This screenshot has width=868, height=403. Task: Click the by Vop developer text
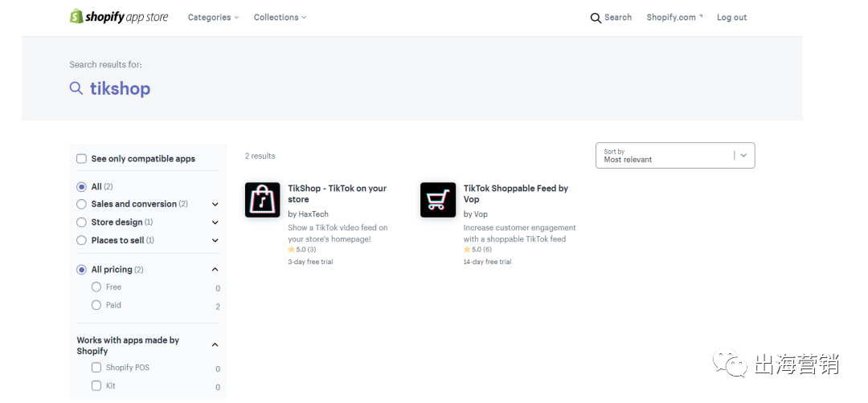coord(476,214)
